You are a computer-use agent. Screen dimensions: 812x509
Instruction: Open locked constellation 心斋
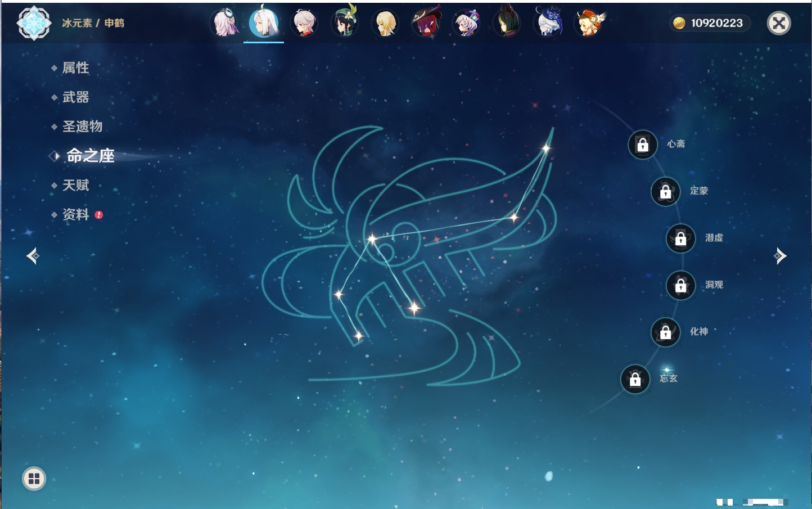click(643, 145)
